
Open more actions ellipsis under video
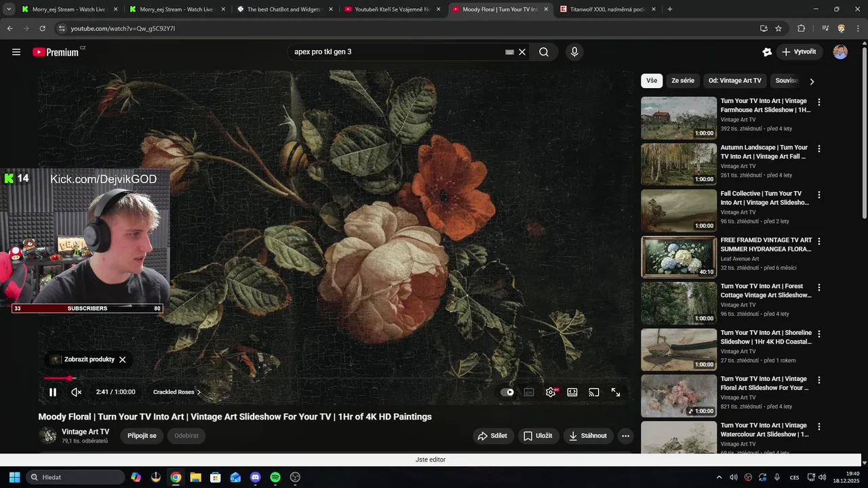click(x=626, y=436)
